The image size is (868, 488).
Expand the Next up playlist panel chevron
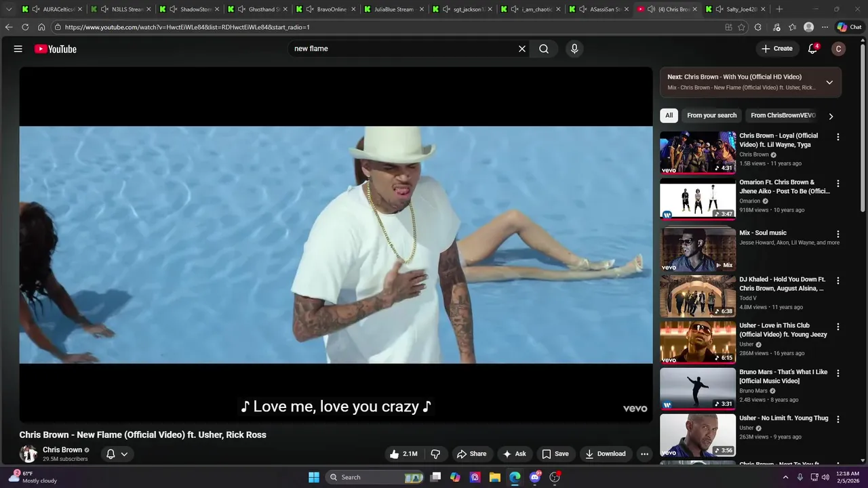click(829, 82)
